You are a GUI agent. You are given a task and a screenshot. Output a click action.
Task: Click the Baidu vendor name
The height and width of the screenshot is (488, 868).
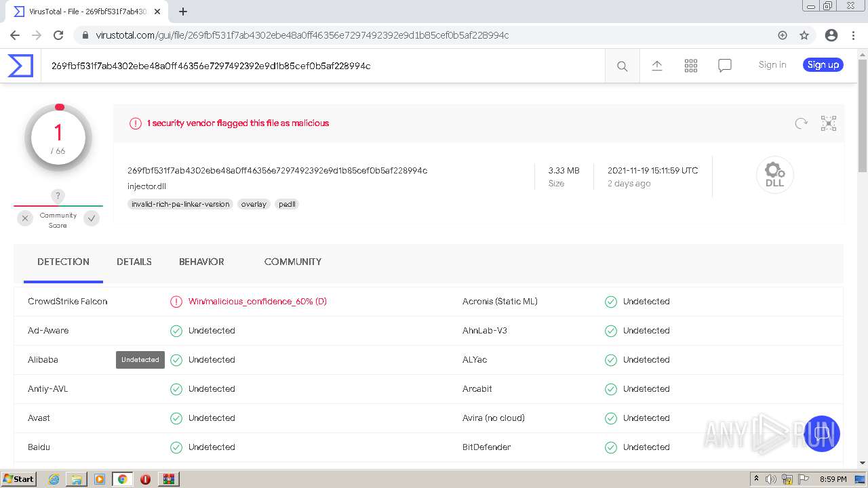pyautogui.click(x=39, y=447)
